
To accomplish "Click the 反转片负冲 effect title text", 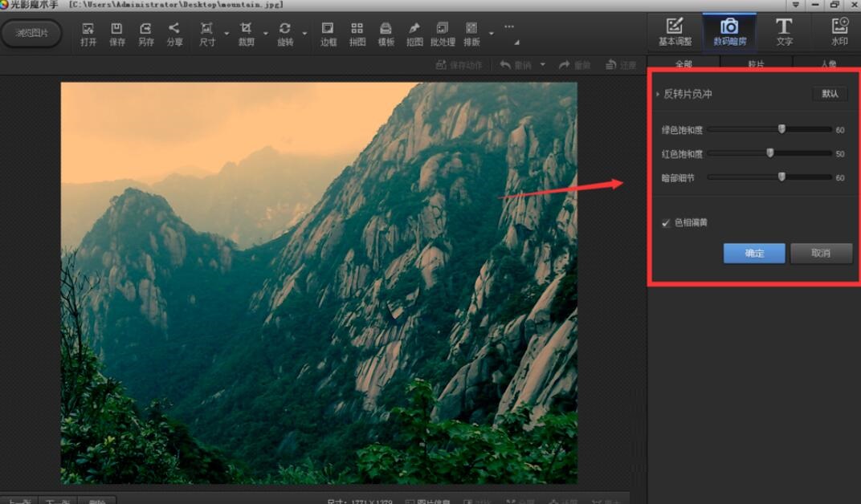I will (x=688, y=94).
